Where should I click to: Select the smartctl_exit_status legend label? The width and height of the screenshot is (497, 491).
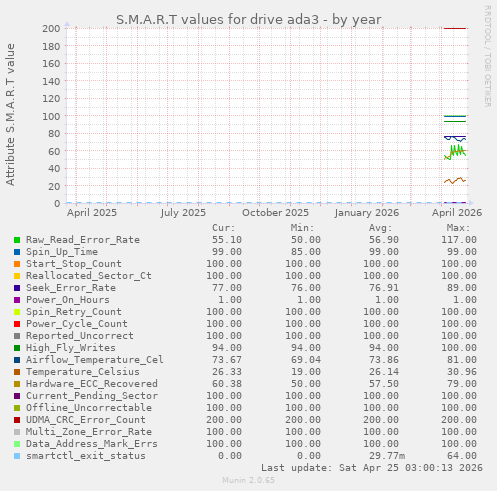coord(86,456)
